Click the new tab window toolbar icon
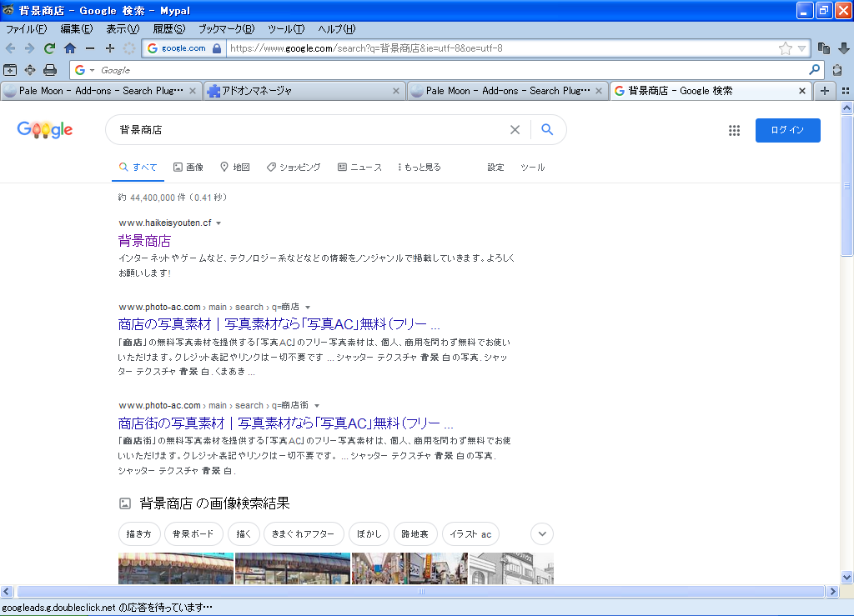Image resolution: width=854 pixels, height=616 pixels. 10,70
